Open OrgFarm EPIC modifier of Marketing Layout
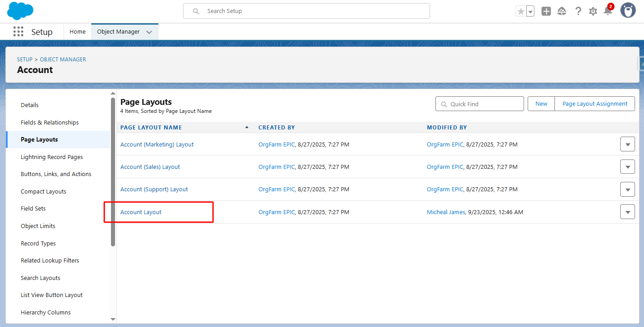The width and height of the screenshot is (644, 327). tap(445, 145)
